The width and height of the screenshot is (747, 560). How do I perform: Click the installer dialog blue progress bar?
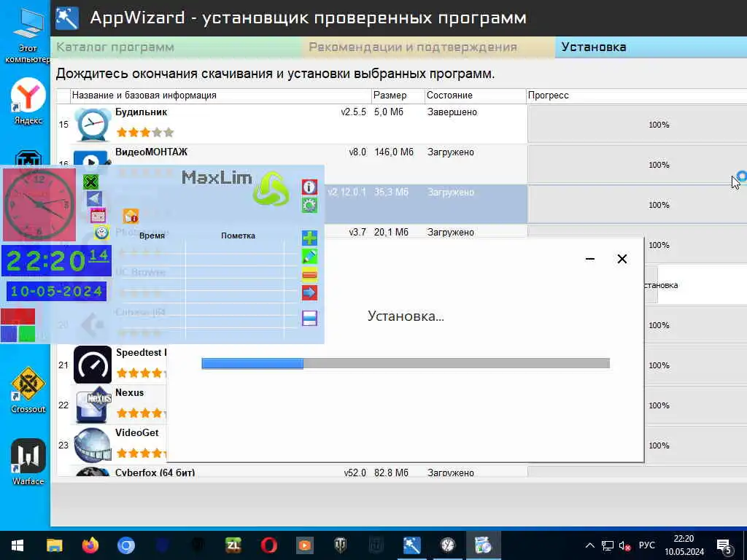[x=406, y=364]
